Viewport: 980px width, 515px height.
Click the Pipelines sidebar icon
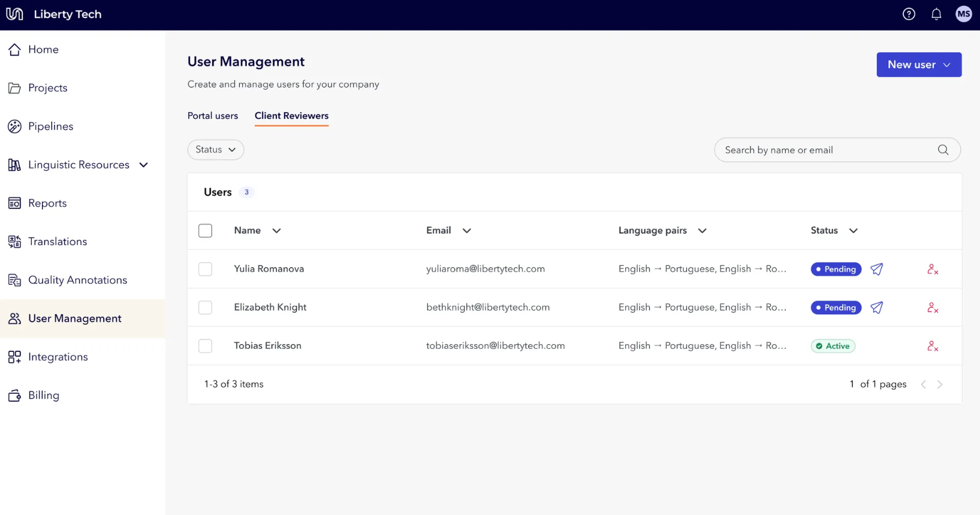coord(14,127)
